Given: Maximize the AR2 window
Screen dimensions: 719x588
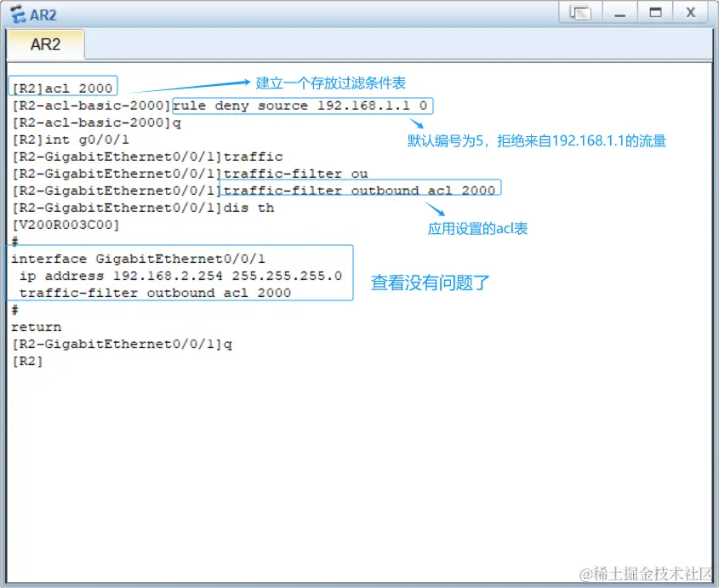Looking at the screenshot, I should pyautogui.click(x=655, y=12).
